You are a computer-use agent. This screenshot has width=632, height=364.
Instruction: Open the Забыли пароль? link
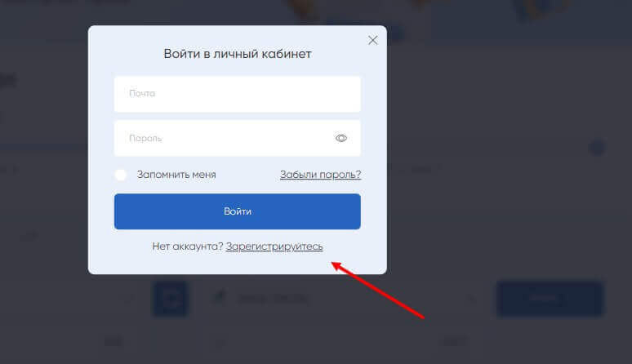click(320, 175)
